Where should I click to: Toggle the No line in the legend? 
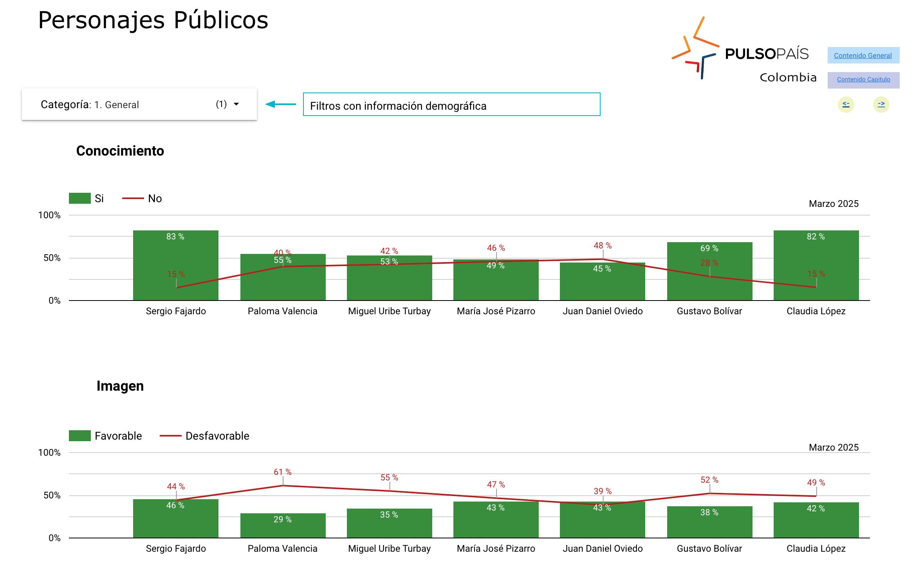(133, 198)
